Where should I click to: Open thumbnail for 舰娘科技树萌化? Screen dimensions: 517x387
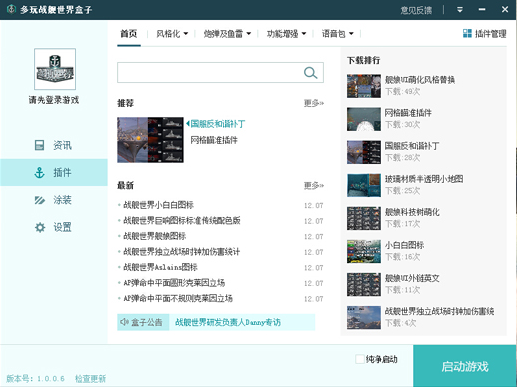tap(364, 218)
